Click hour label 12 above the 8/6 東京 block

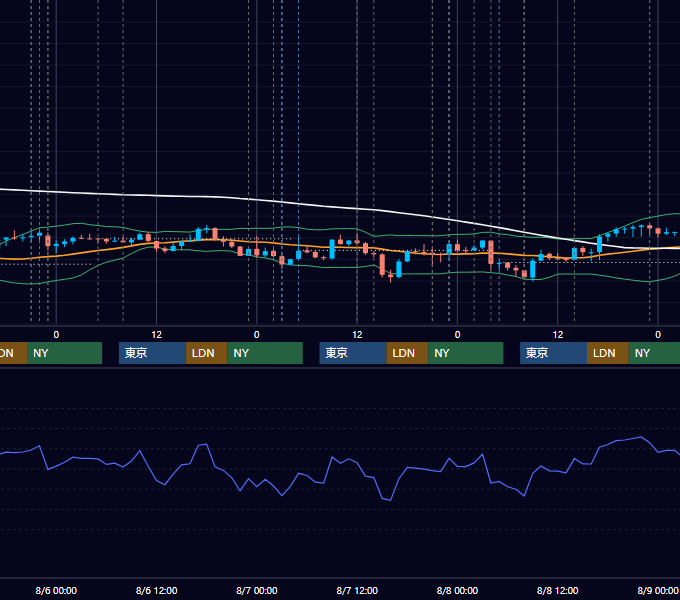pyautogui.click(x=157, y=335)
